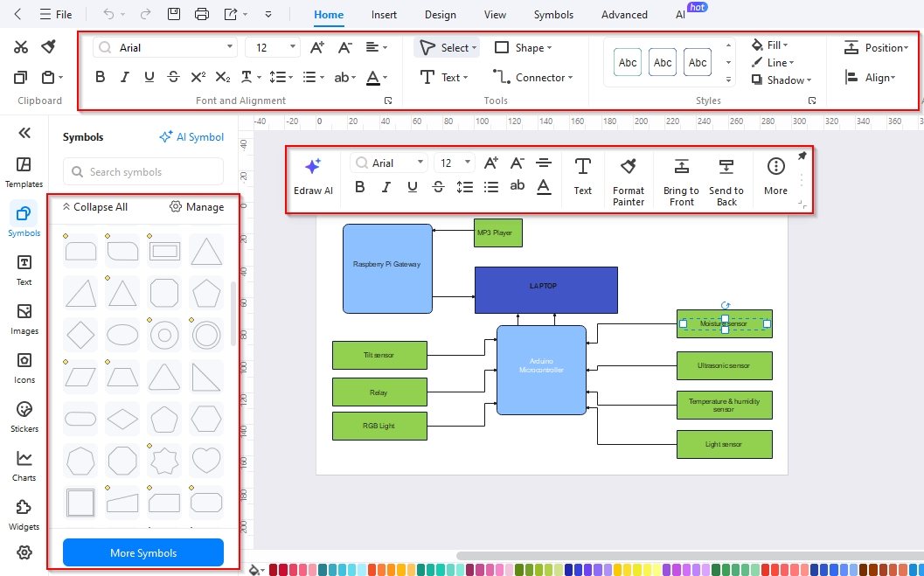Decrease font size in the ribbon
Screen dimensions: 924x576
point(344,48)
